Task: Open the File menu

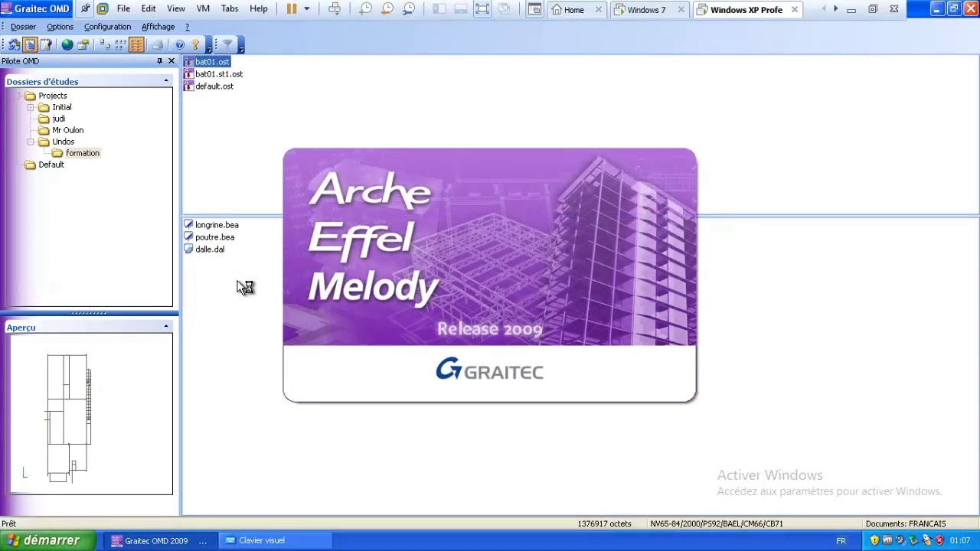Action: pyautogui.click(x=123, y=9)
